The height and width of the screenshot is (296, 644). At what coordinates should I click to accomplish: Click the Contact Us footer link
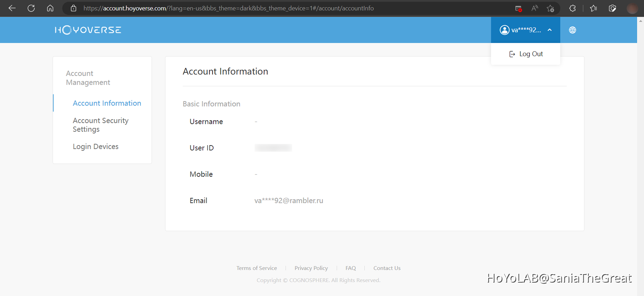387,268
